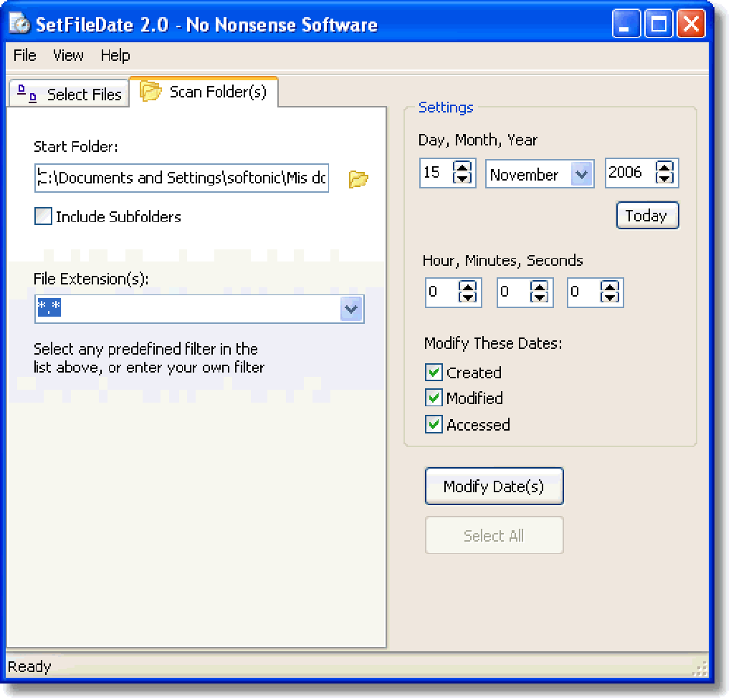
Task: Decrease the hour value with down arrow
Action: [x=467, y=297]
